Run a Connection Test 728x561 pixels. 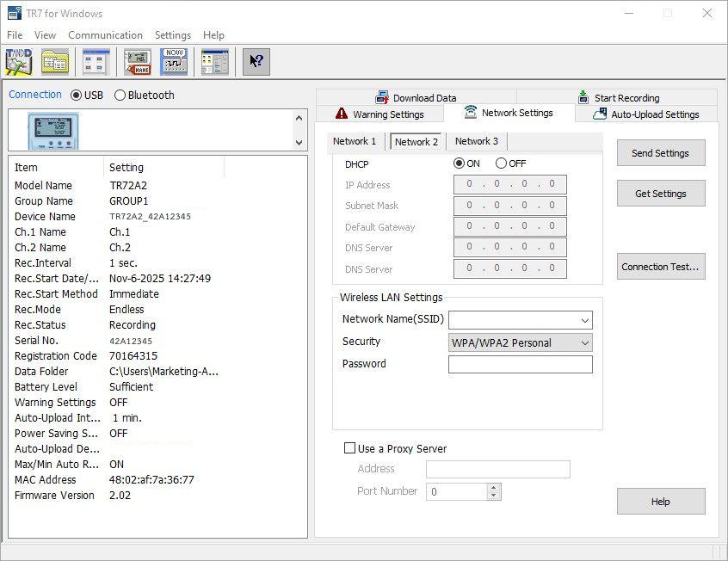[660, 267]
